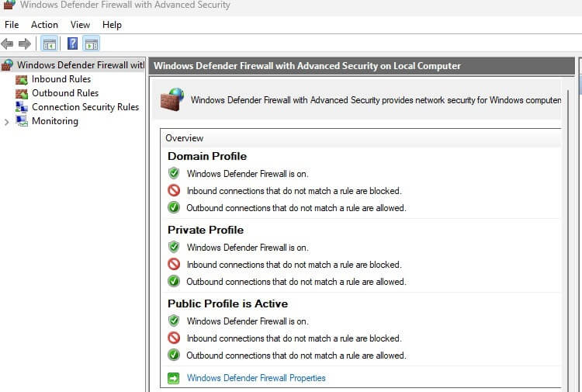This screenshot has height=392, width=582.
Task: Expand the Monitoring tree node
Action: [x=6, y=122]
